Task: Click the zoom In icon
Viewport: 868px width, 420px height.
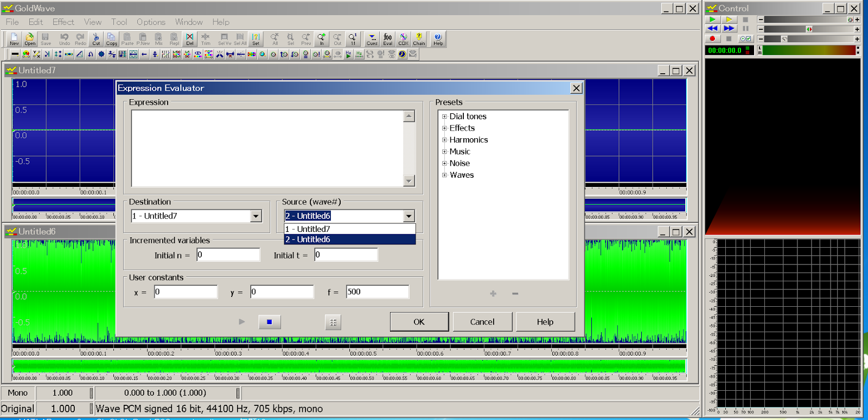Action: pos(322,39)
